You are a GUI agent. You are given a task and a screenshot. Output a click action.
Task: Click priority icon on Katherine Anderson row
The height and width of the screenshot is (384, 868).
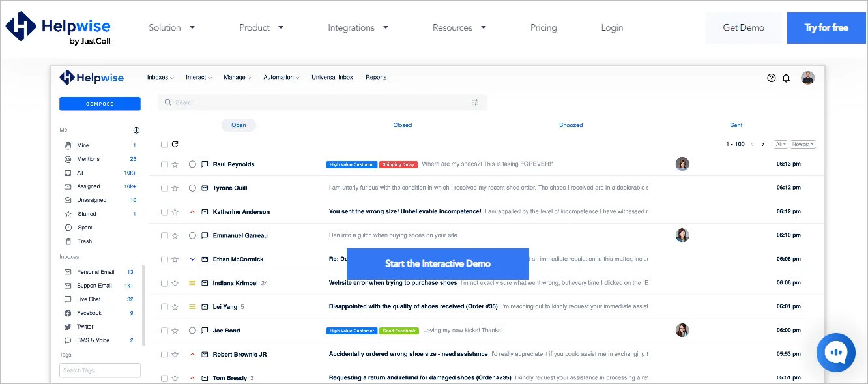click(x=192, y=212)
